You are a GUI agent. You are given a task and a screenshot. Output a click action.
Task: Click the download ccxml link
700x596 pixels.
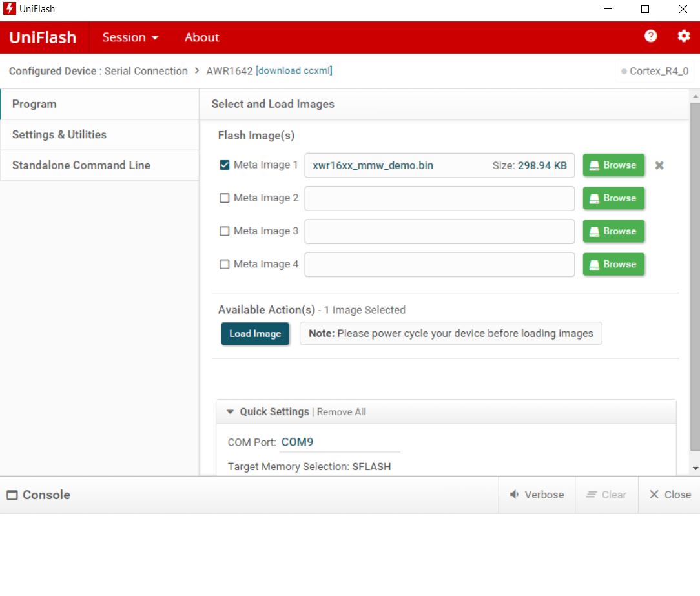(x=294, y=70)
